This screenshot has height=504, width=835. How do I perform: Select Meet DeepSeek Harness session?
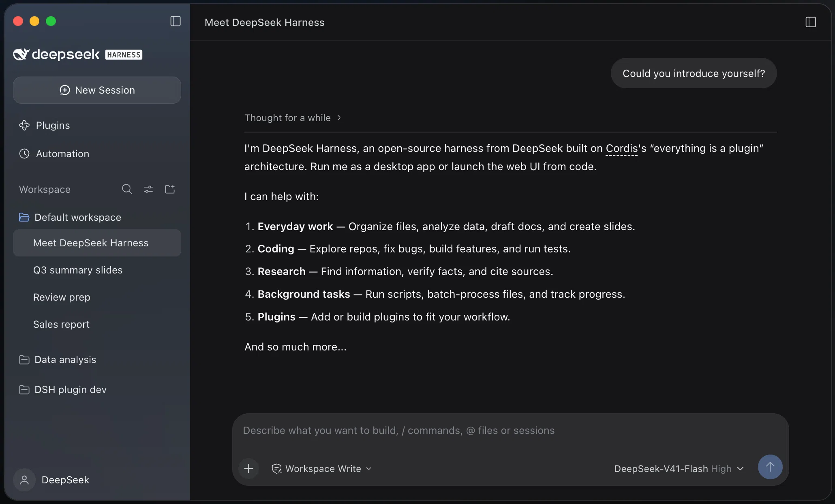pos(97,243)
